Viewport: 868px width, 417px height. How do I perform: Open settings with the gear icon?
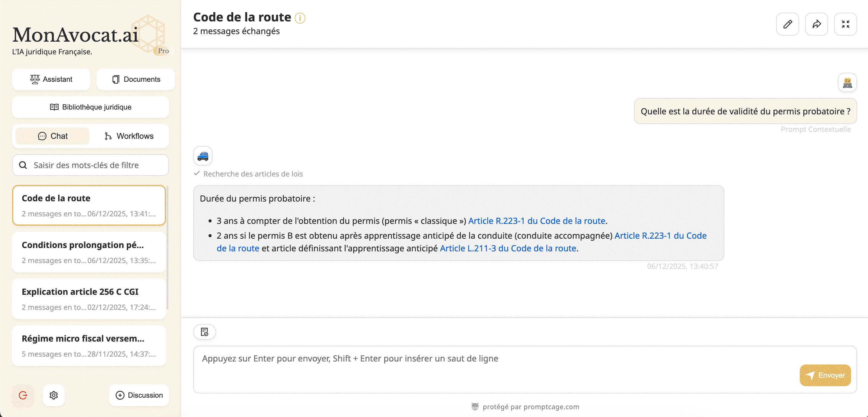click(54, 395)
